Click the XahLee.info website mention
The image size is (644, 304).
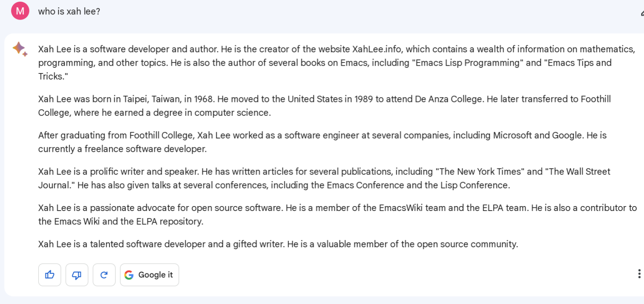click(377, 49)
